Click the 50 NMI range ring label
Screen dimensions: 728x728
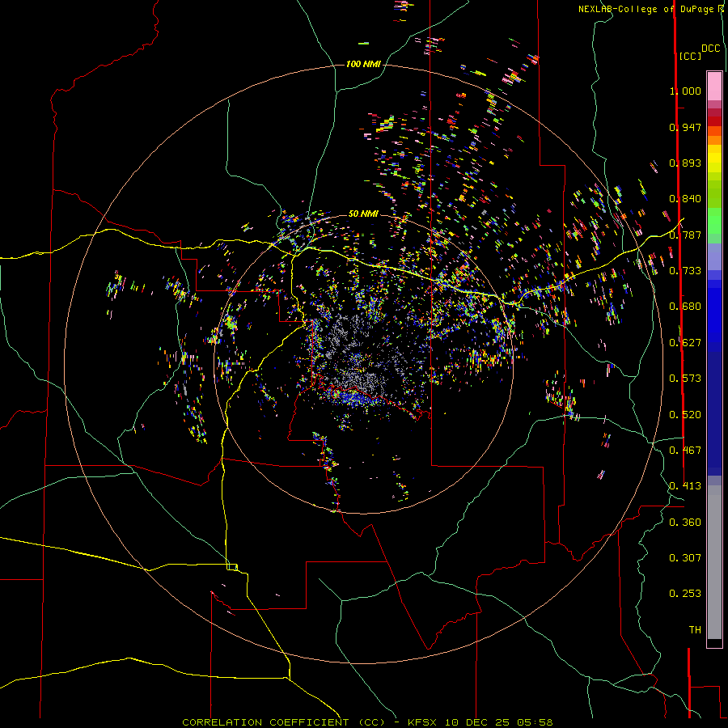pyautogui.click(x=363, y=214)
